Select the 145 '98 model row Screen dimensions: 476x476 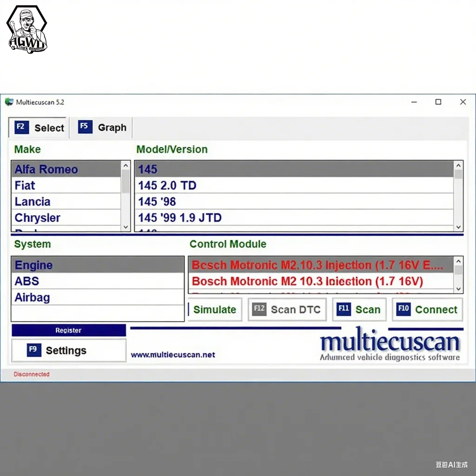point(294,201)
